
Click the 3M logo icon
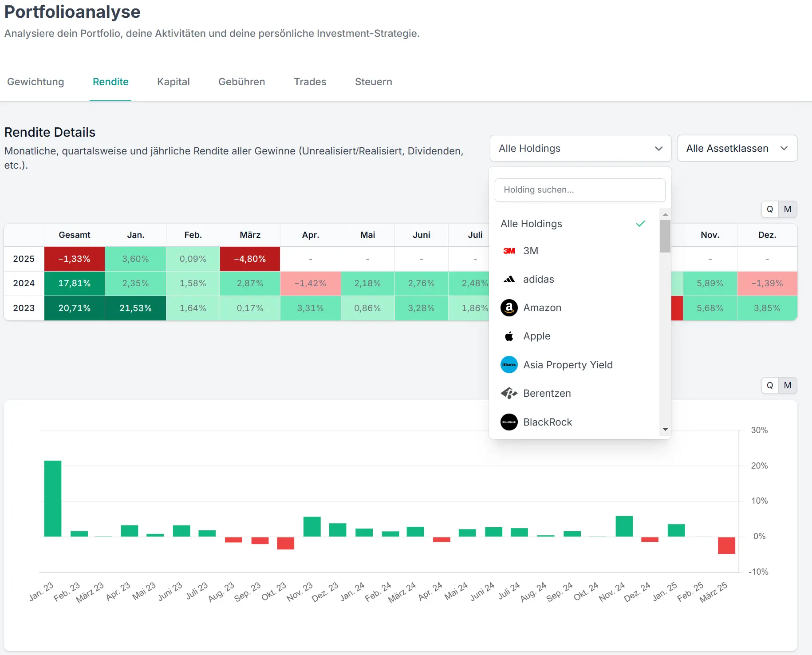(509, 251)
